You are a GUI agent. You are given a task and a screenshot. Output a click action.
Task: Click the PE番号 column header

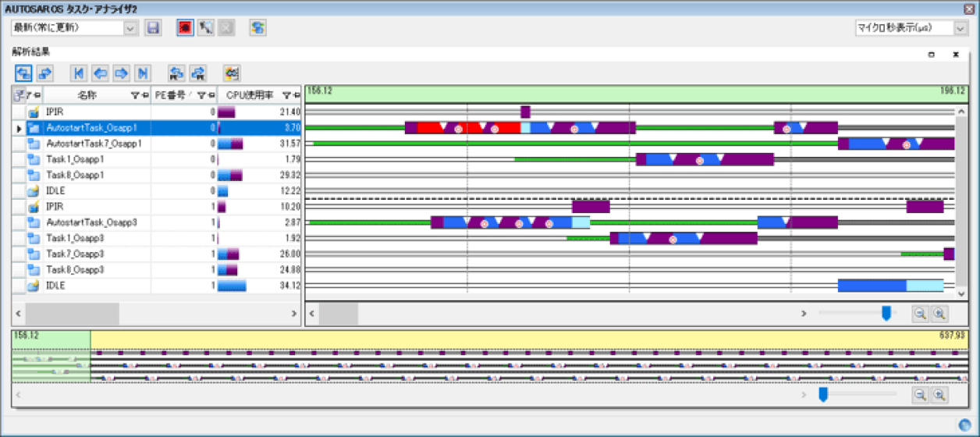[170, 95]
